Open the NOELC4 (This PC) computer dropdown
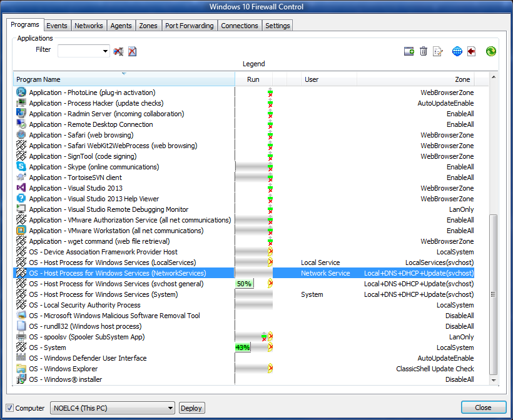 pos(113,408)
